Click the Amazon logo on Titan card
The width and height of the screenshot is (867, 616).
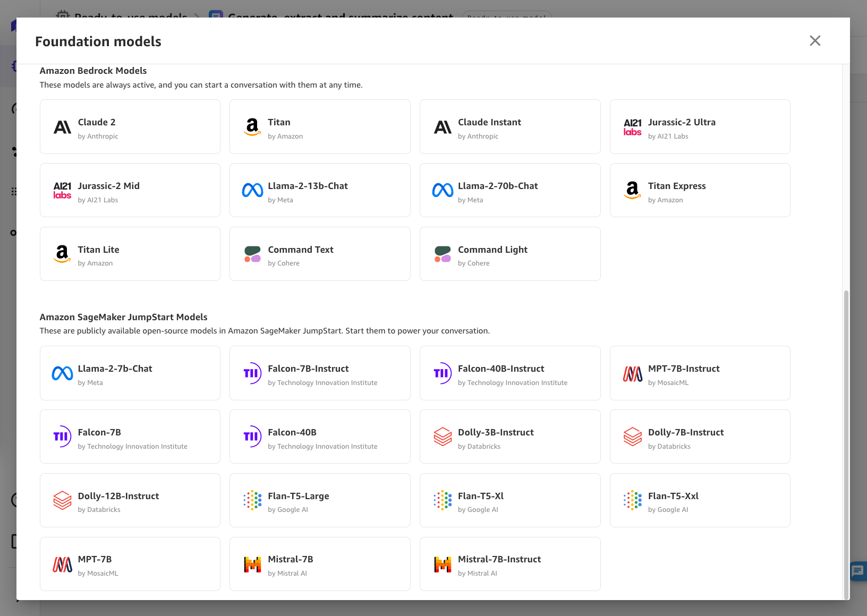[x=252, y=127]
